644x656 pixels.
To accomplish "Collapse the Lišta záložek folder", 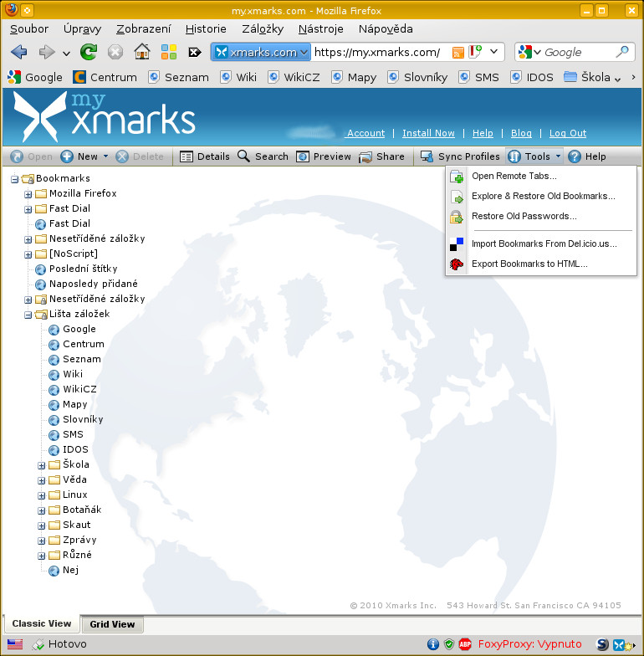I will click(x=28, y=315).
